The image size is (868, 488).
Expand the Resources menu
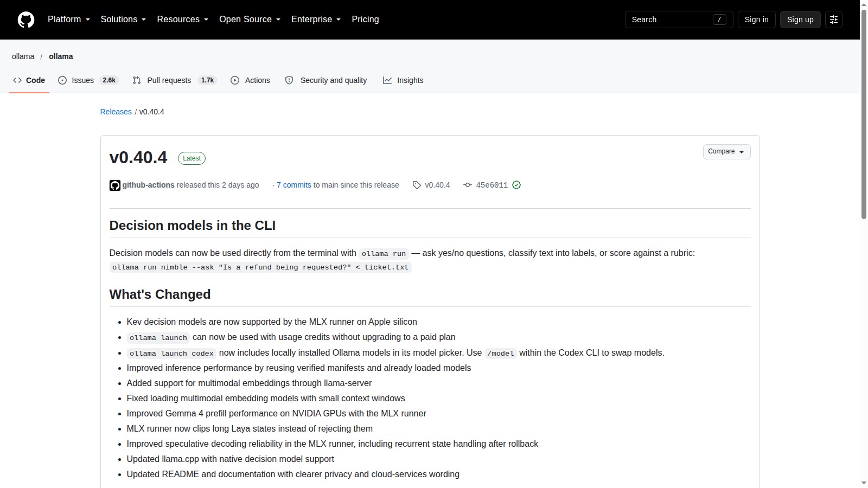coord(182,20)
